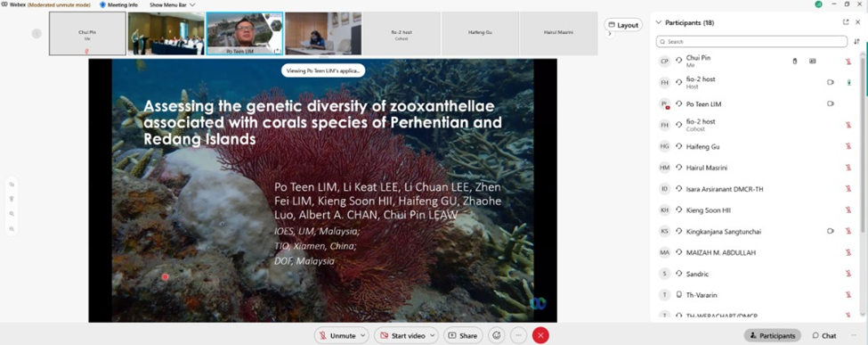
Task: Click the muted mic icon beside Haifeng Gu
Action: tap(848, 146)
